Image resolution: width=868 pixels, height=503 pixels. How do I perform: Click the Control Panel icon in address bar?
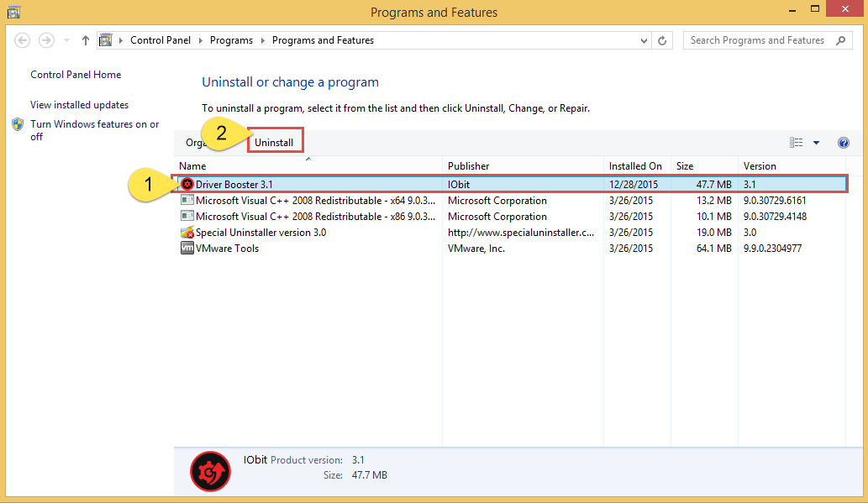point(105,40)
